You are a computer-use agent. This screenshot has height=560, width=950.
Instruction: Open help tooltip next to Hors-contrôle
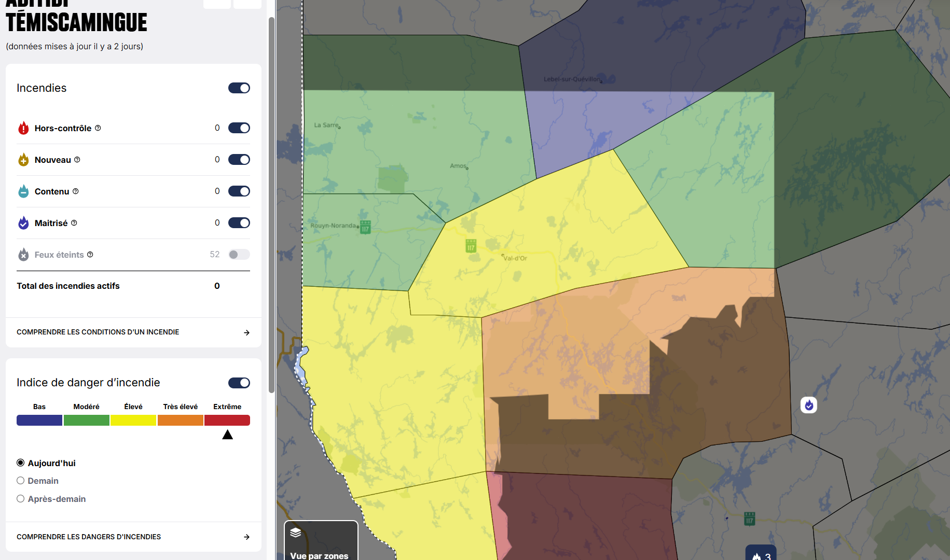pos(98,128)
